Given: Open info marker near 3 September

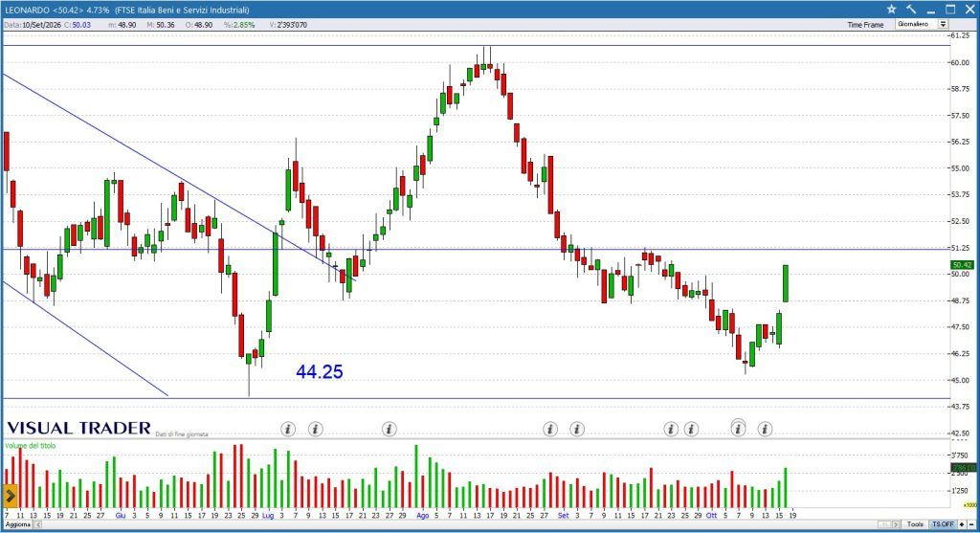Looking at the screenshot, I should coord(577,429).
